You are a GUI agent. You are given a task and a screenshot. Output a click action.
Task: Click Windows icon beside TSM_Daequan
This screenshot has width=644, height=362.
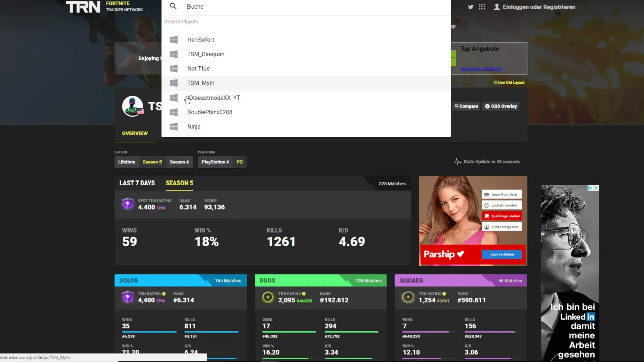pos(174,54)
